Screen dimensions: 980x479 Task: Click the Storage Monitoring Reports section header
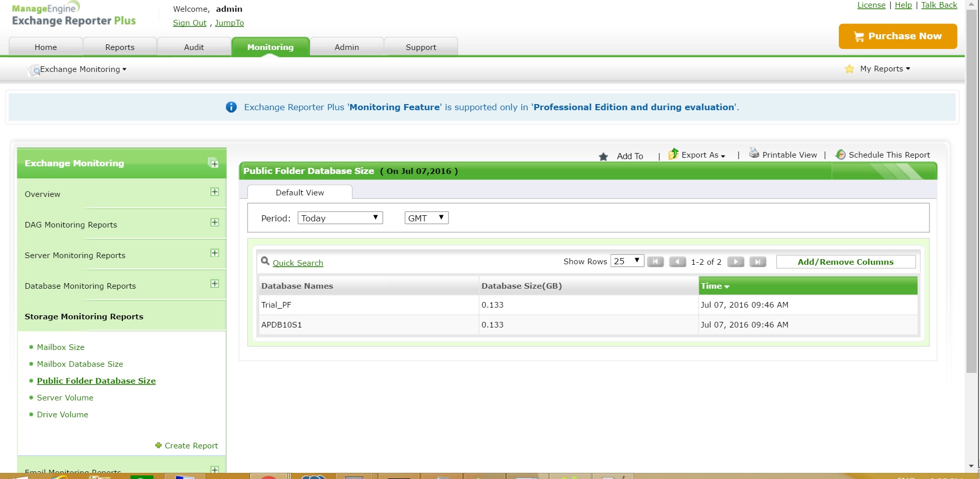(121, 316)
